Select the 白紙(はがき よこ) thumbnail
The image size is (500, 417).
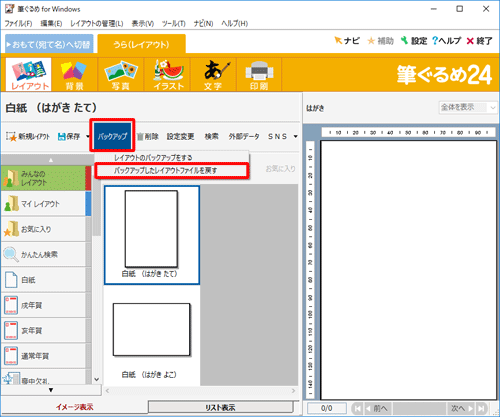click(152, 337)
